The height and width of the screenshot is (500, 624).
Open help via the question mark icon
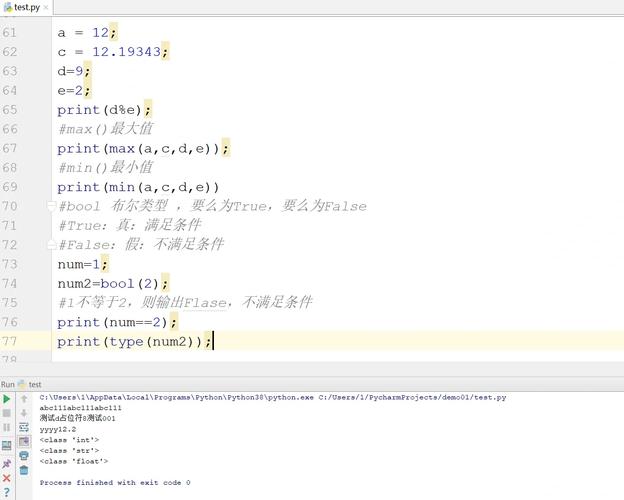(6, 492)
